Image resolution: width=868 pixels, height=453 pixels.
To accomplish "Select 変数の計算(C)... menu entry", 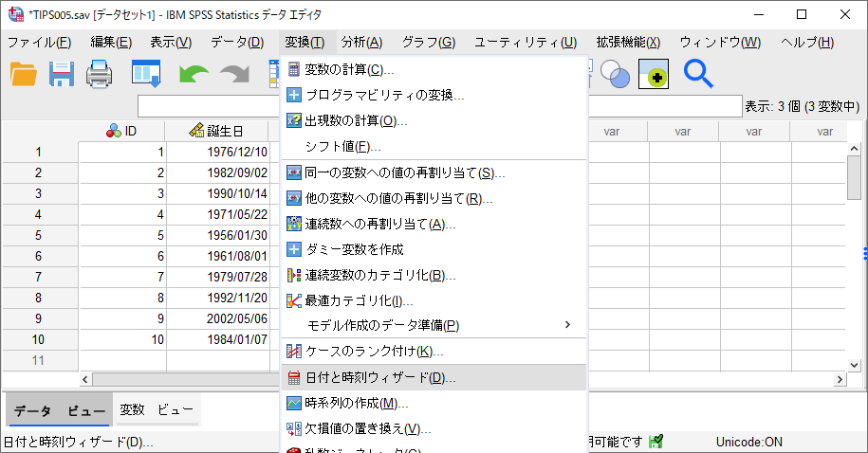I will [x=434, y=70].
